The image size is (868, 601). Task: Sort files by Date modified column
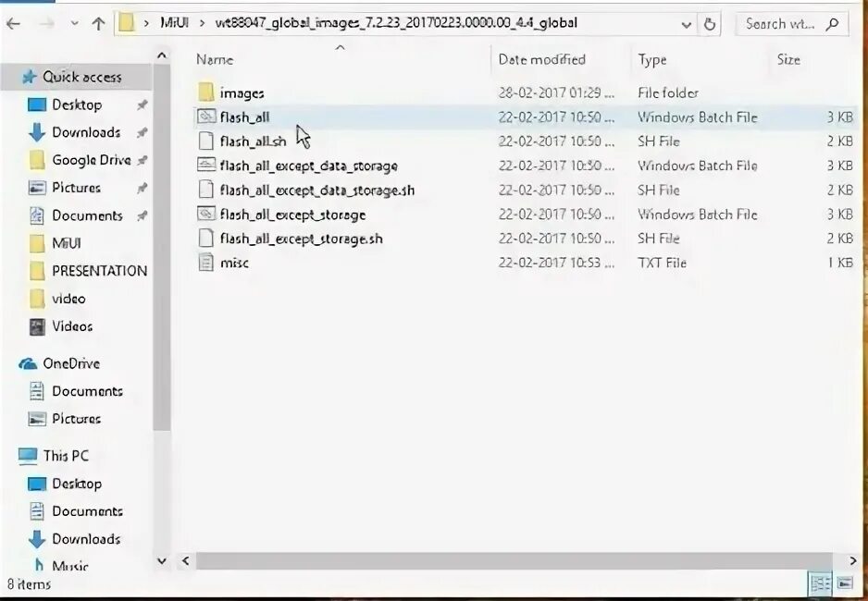point(541,59)
